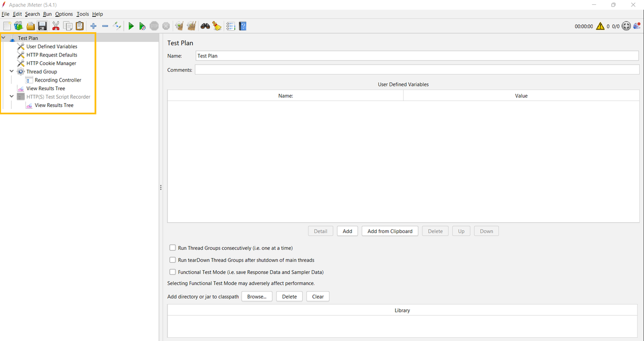This screenshot has height=341, width=644.
Task: Start test with no pauses icon
Action: point(142,26)
